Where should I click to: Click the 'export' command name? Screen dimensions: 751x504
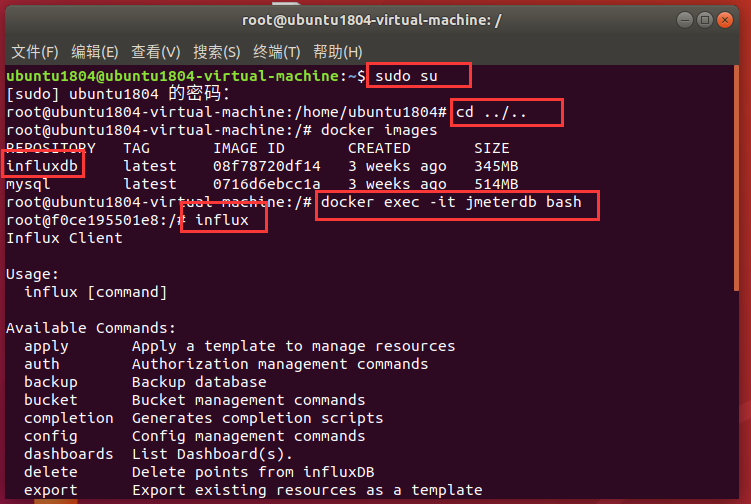(51, 491)
